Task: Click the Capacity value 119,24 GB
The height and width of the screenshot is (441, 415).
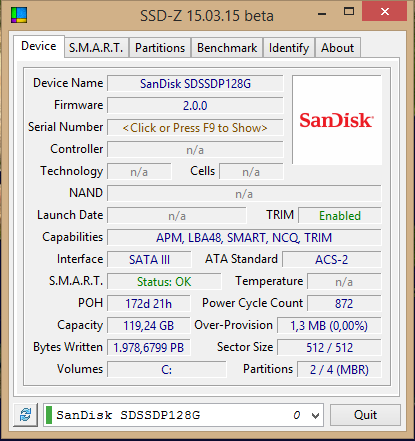Action: click(149, 326)
